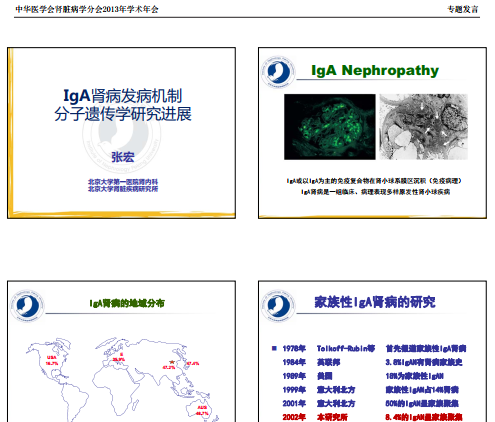Viewport: 495px width, 422px height.
Task: Click the red 2002年 row in the timeline
Action: (372, 417)
